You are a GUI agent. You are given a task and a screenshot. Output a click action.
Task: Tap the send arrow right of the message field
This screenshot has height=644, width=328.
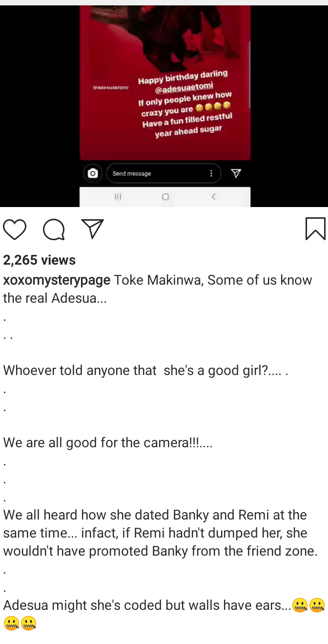coord(236,173)
